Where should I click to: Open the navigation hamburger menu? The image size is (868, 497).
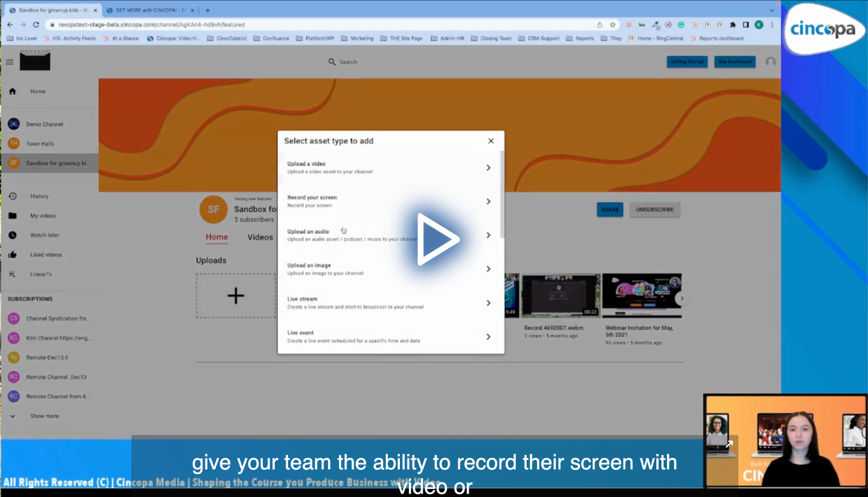tap(9, 61)
